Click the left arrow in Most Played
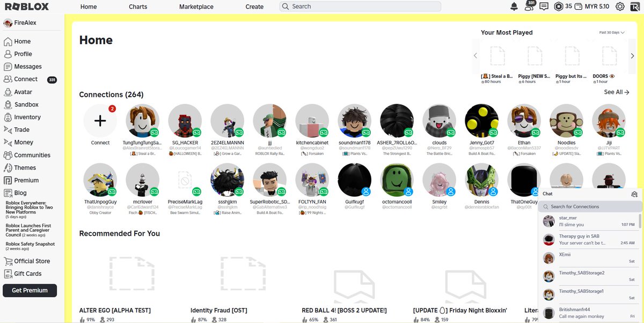This screenshot has height=323, width=644. coord(475,55)
